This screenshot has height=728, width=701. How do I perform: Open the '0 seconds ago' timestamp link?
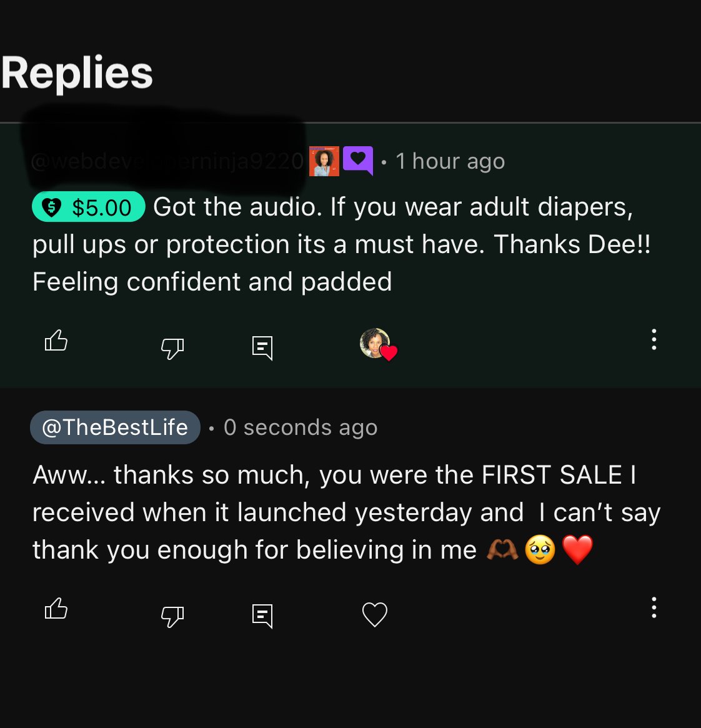(301, 427)
